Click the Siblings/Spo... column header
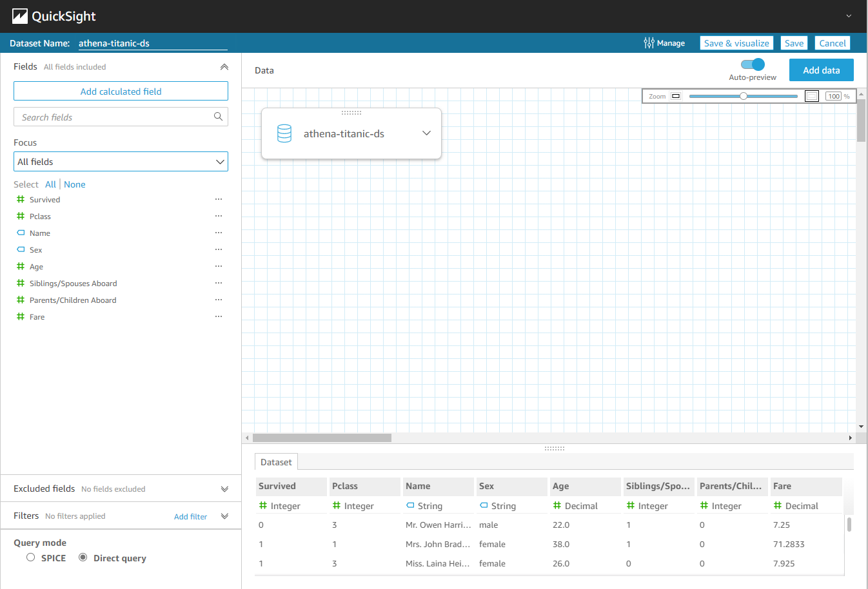Image resolution: width=868 pixels, height=589 pixels. [658, 486]
